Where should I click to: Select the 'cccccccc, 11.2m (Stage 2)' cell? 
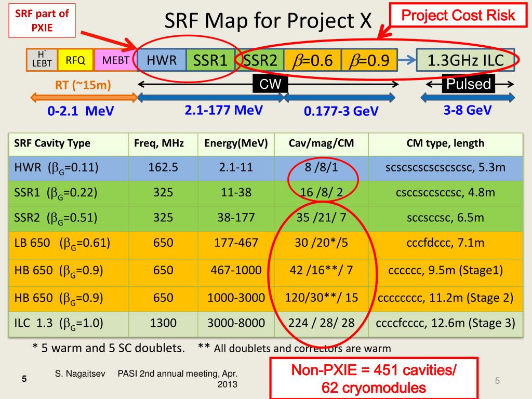tap(445, 298)
